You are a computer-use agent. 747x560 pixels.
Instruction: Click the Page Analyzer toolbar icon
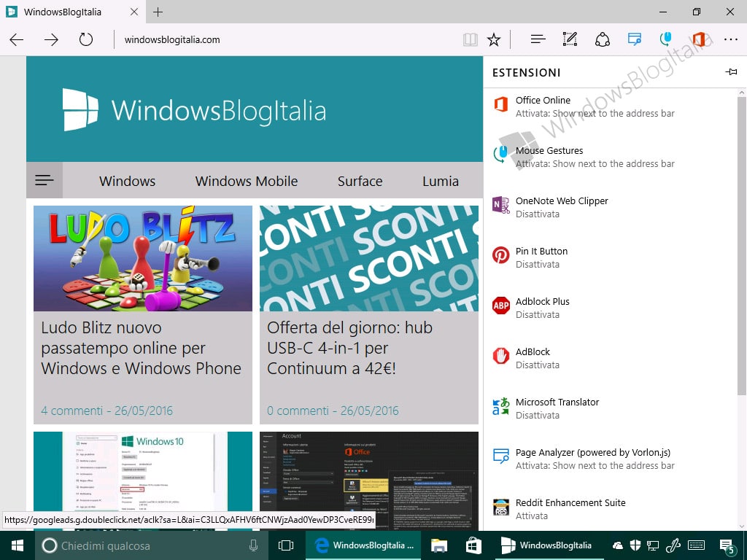pyautogui.click(x=635, y=39)
